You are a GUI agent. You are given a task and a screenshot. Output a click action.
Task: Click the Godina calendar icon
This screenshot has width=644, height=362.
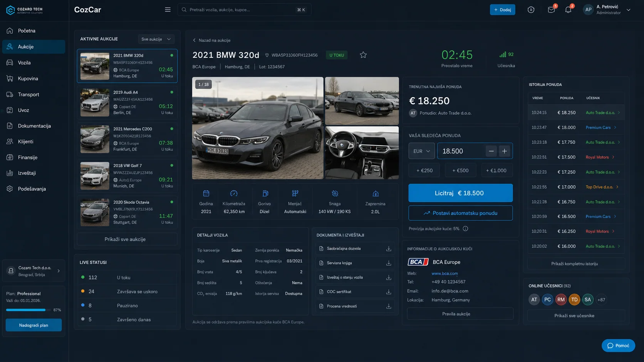click(206, 194)
